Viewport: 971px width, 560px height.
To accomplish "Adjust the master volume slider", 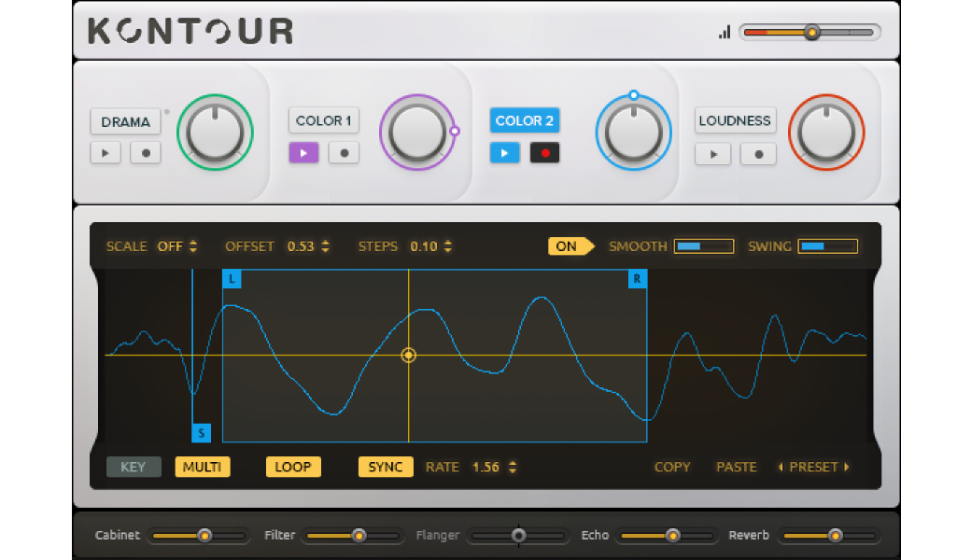I will [x=809, y=32].
